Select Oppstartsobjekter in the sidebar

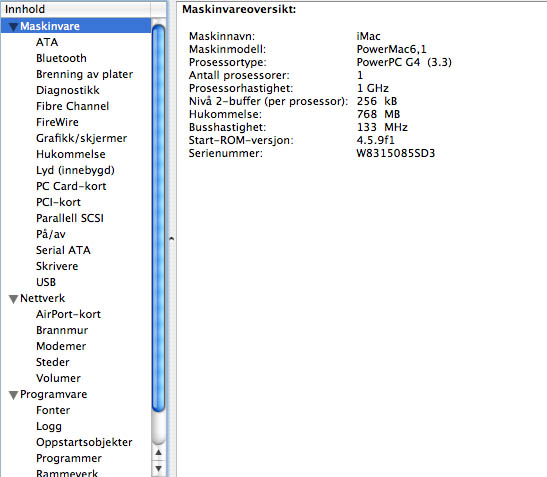[84, 442]
